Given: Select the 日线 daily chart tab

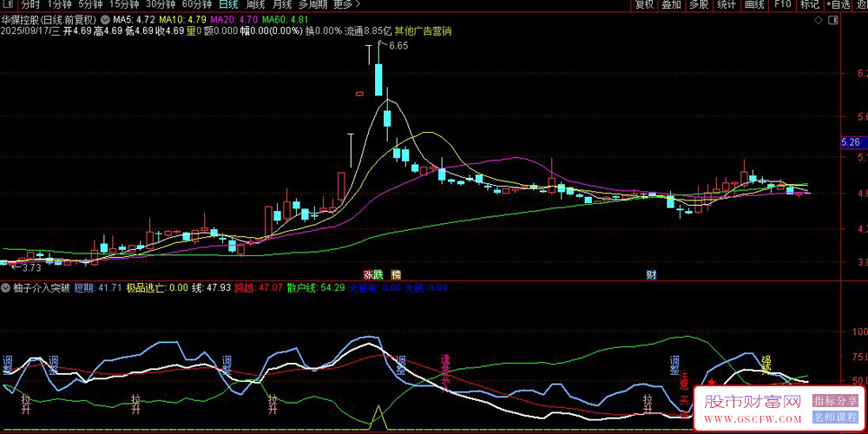Looking at the screenshot, I should tap(227, 5).
